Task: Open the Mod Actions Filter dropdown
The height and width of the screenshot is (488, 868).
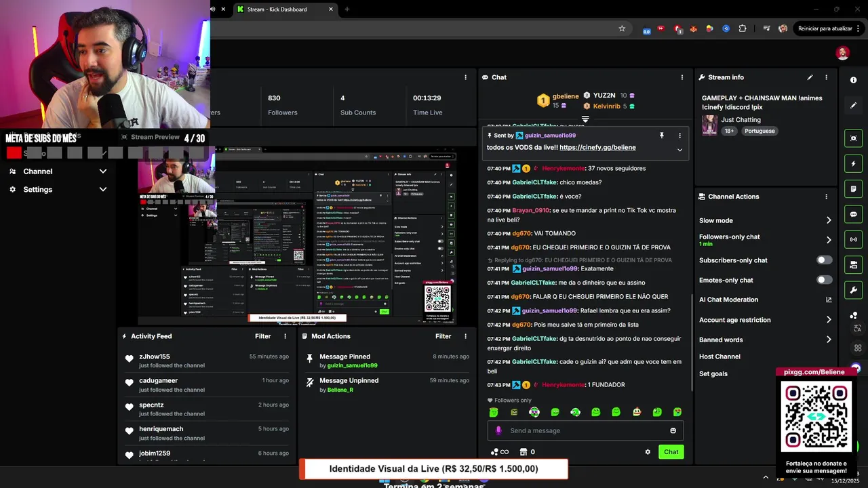Action: 443,336
